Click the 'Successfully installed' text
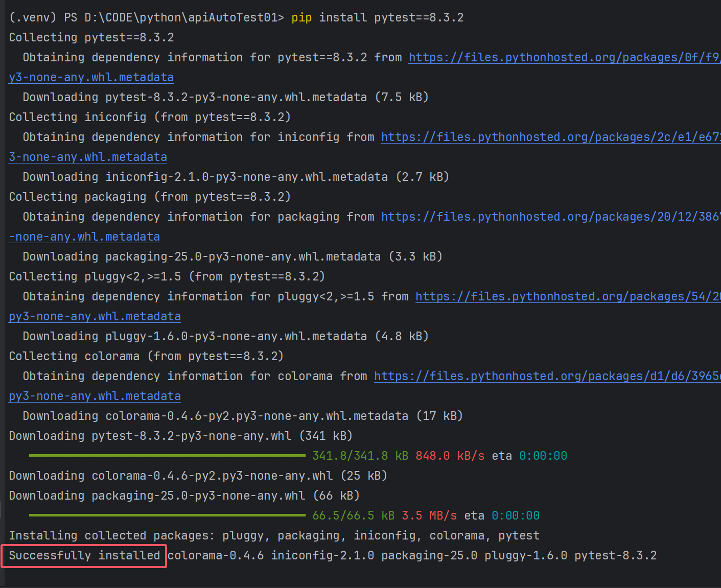The height and width of the screenshot is (588, 721). pyautogui.click(x=84, y=555)
